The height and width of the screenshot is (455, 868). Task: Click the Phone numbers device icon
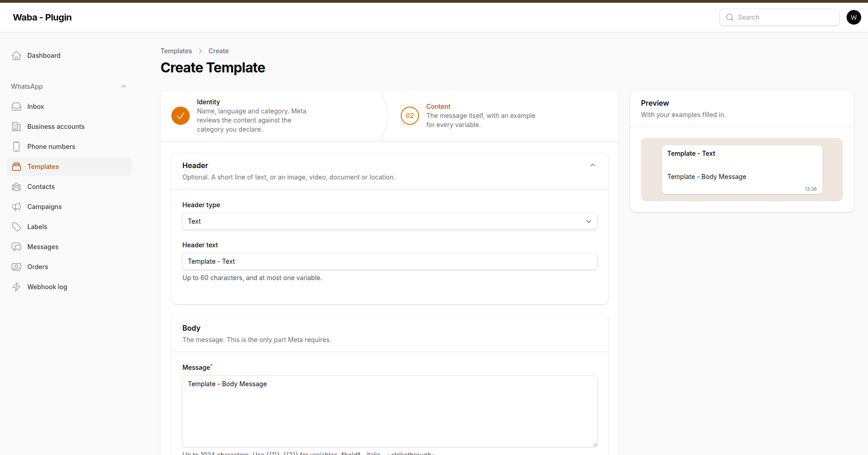(16, 147)
